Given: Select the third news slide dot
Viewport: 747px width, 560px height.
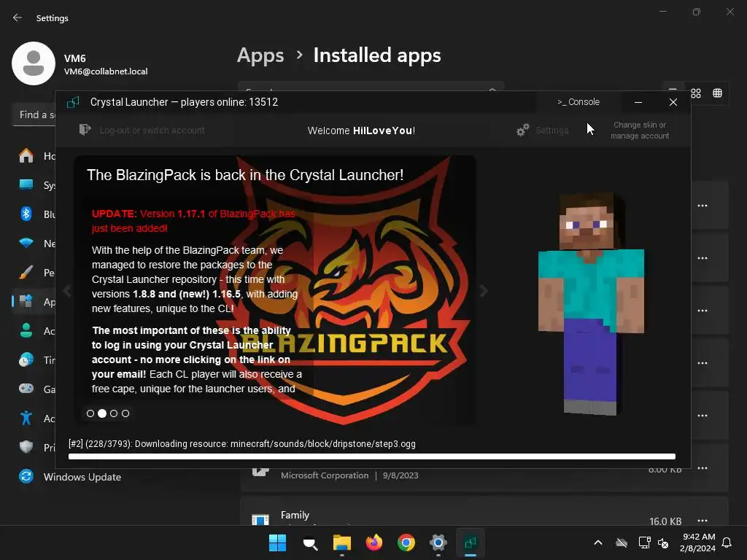Looking at the screenshot, I should pos(113,413).
